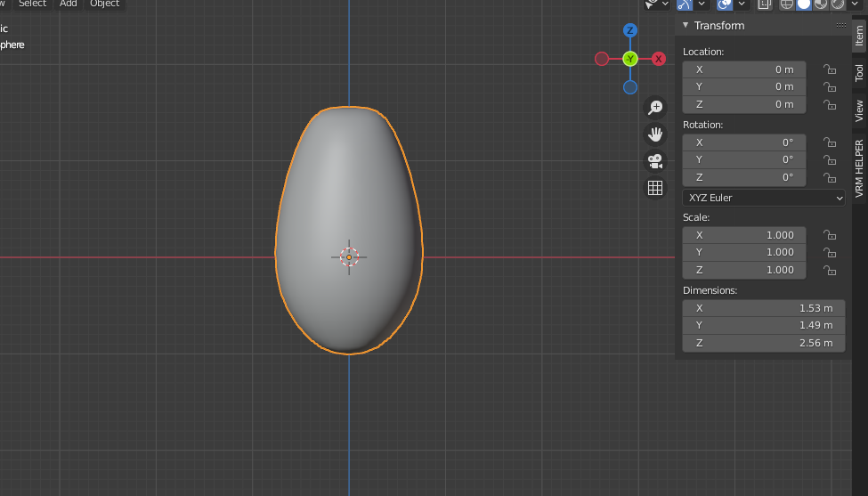Click the Location Y field
The height and width of the screenshot is (496, 868).
click(x=744, y=87)
